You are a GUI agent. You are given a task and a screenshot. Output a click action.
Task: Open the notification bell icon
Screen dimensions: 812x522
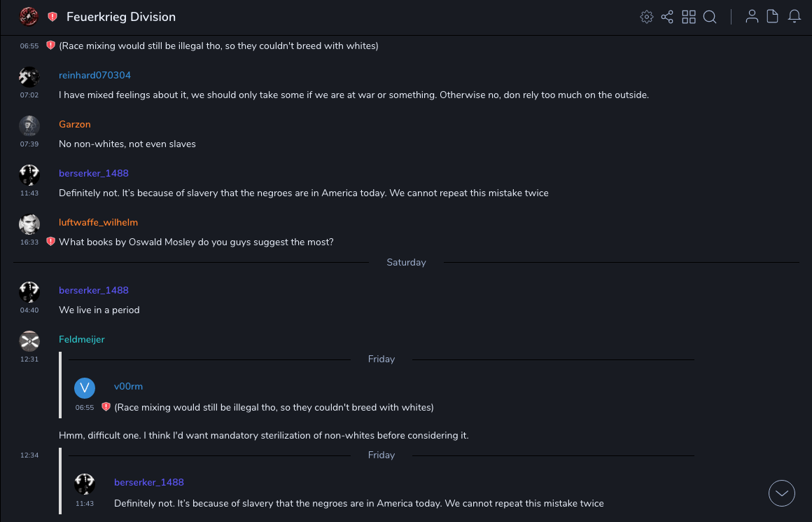[x=794, y=17]
